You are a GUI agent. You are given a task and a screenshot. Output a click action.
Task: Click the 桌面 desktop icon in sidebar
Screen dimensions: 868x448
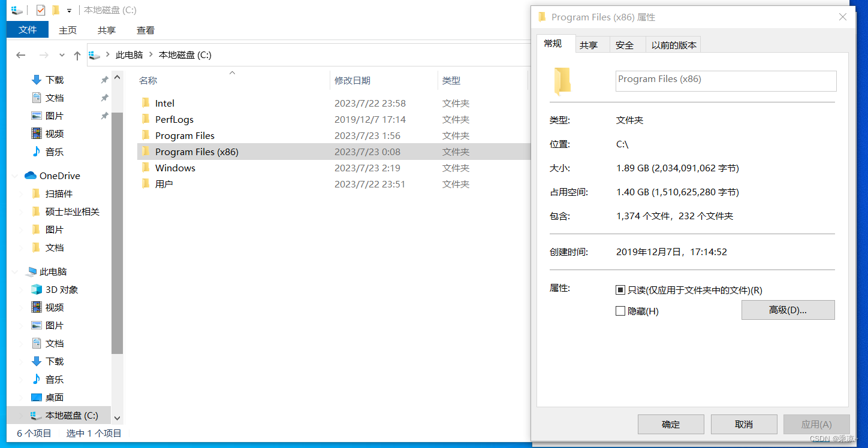tap(37, 397)
